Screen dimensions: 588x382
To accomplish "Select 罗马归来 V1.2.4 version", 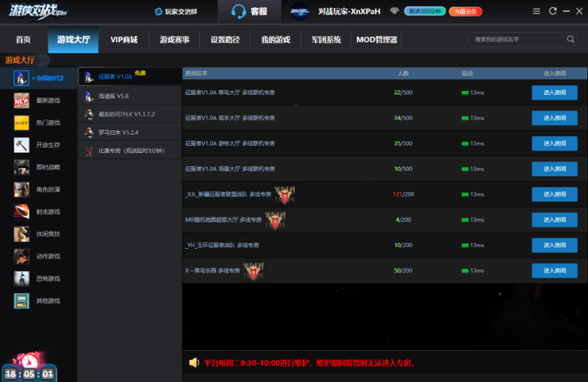I will coord(130,132).
